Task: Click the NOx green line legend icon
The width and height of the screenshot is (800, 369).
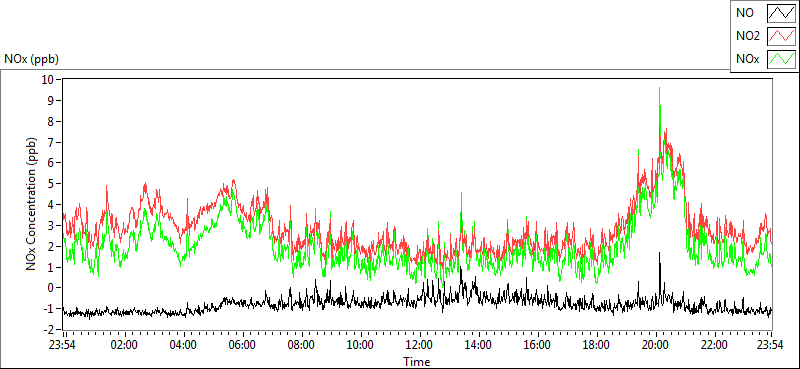Action: [x=782, y=59]
